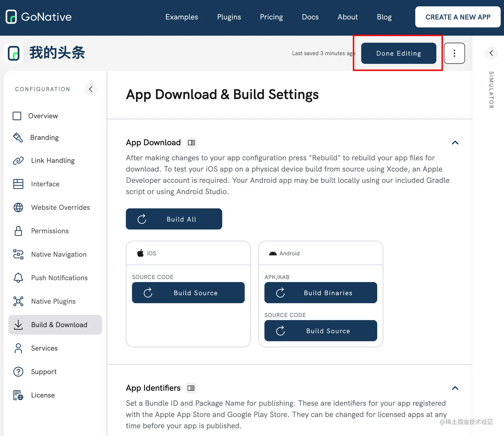
Task: Click CREATE A NEW APP button
Action: coord(458,17)
